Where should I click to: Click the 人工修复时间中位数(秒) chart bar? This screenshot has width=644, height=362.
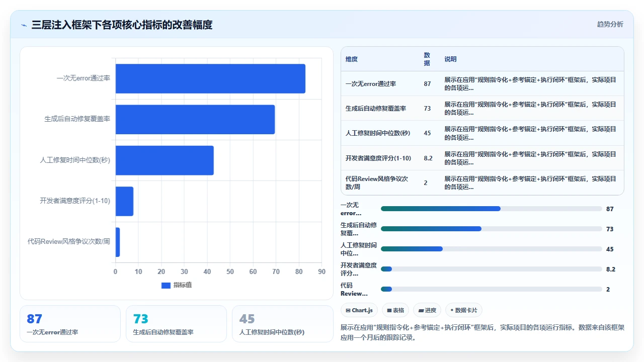tap(165, 160)
